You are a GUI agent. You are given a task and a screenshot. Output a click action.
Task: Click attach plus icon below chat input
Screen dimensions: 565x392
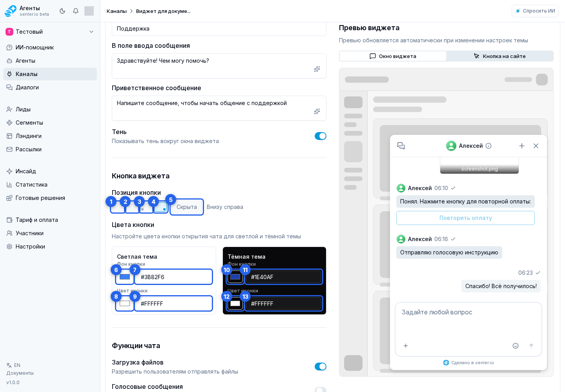[x=406, y=346]
